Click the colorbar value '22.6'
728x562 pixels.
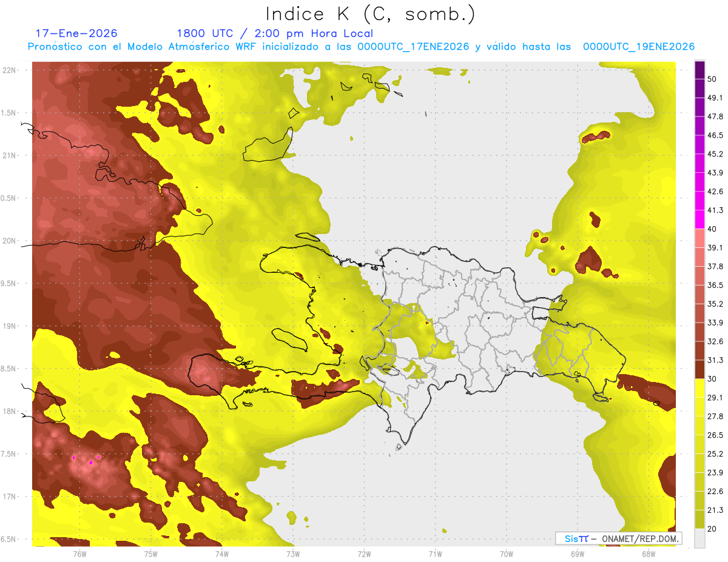[715, 492]
